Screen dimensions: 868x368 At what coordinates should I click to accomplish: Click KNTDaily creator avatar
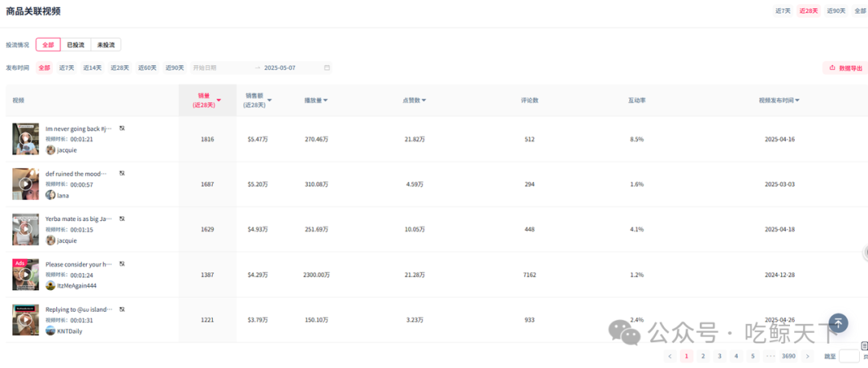(x=50, y=331)
